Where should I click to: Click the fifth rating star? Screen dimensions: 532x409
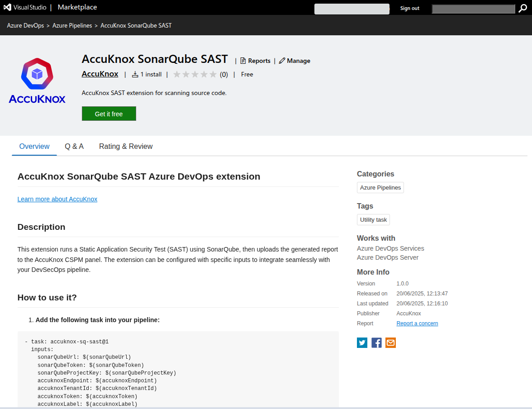[x=213, y=74]
